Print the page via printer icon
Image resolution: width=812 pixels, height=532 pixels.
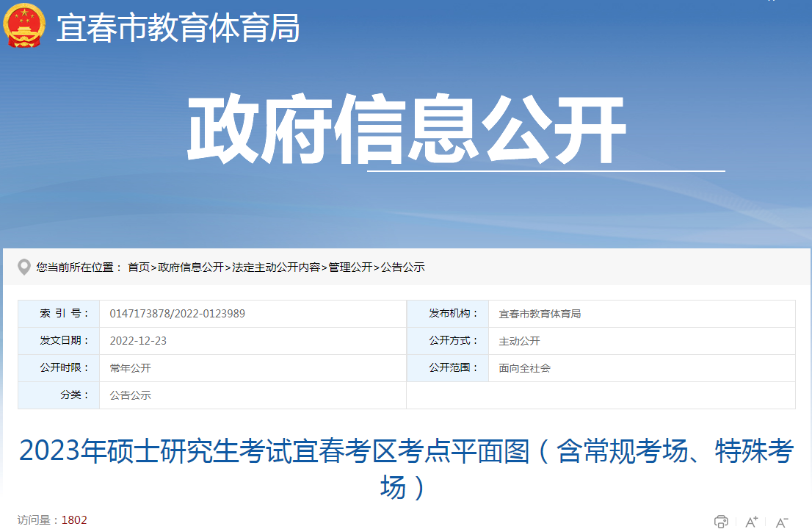[721, 521]
